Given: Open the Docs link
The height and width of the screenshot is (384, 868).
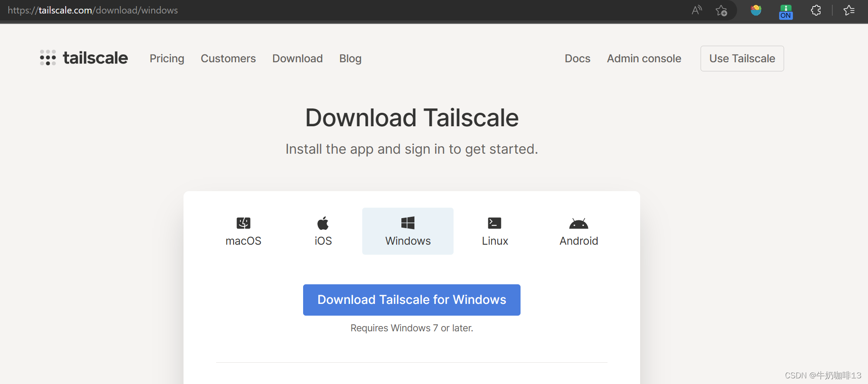Looking at the screenshot, I should 578,58.
